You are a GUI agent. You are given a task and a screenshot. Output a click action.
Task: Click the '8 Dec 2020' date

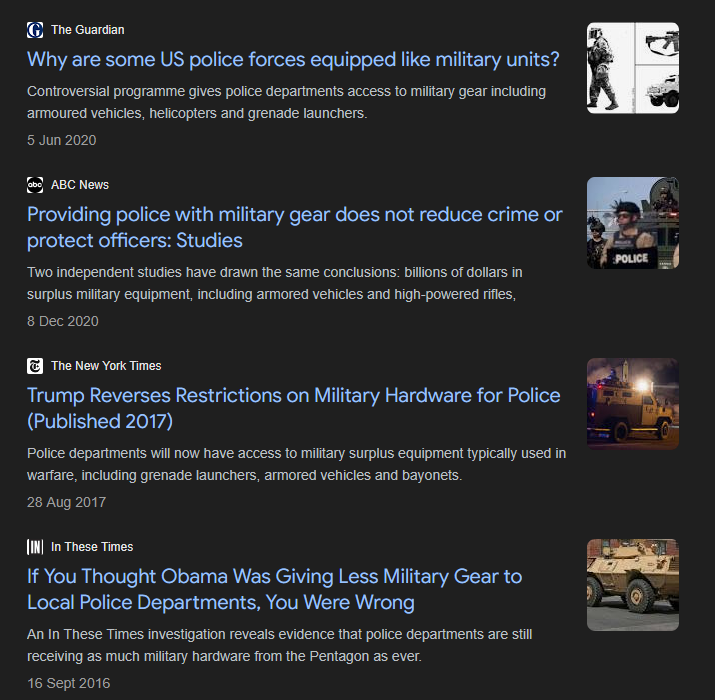(62, 321)
